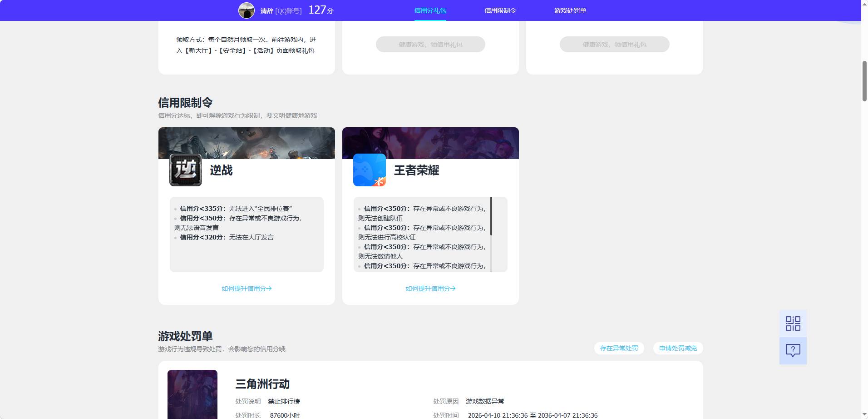Open the QR code icon on right sidebar
This screenshot has height=419, width=868.
(x=793, y=324)
